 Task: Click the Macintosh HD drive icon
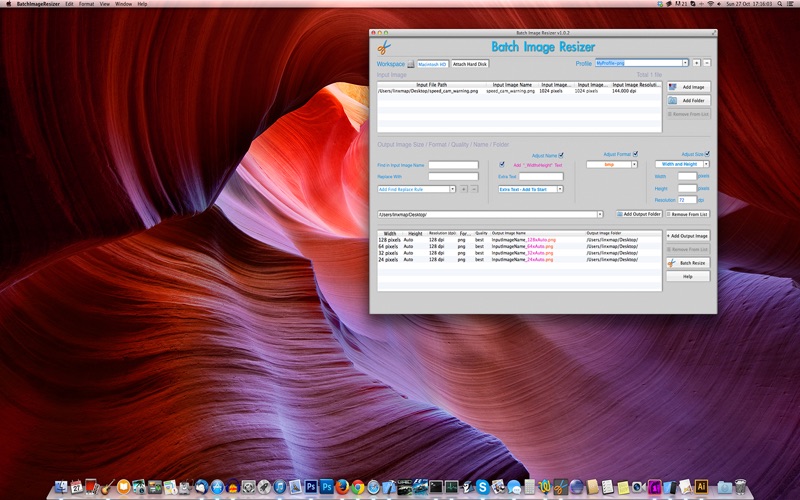pyautogui.click(x=411, y=63)
